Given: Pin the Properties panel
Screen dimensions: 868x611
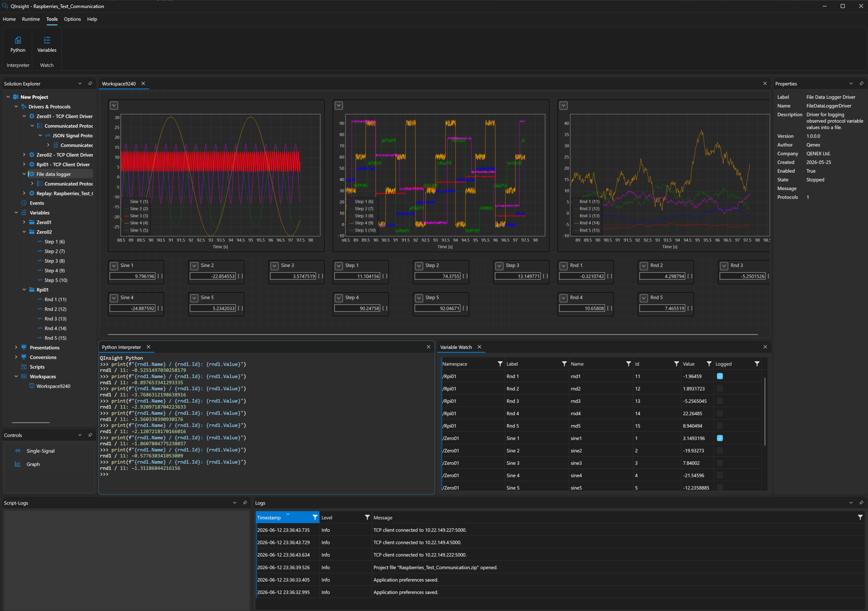Looking at the screenshot, I should (x=862, y=84).
